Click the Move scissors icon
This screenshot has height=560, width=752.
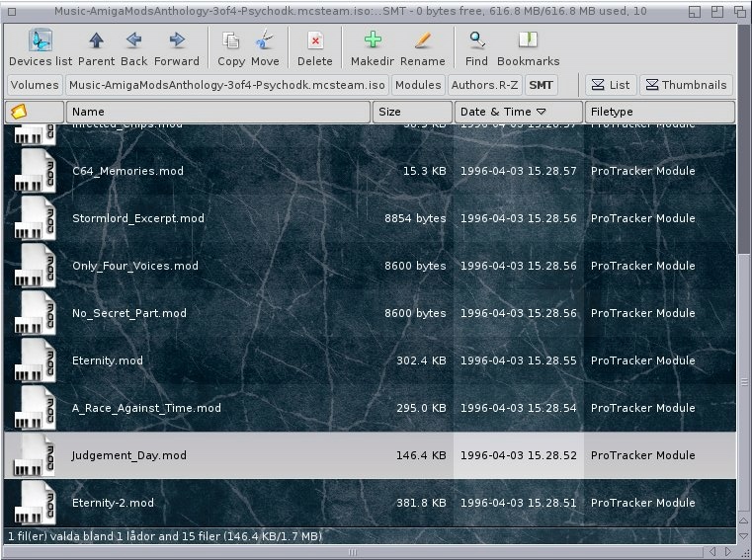coord(264,40)
